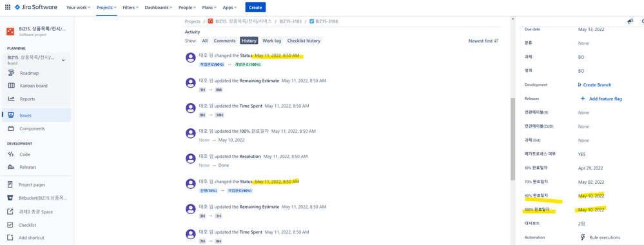Viewport: 644px width, 245px height.
Task: Show All activity
Action: [x=204, y=41]
